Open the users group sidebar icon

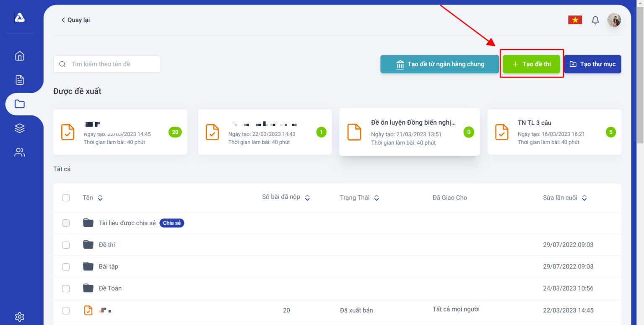[x=20, y=152]
